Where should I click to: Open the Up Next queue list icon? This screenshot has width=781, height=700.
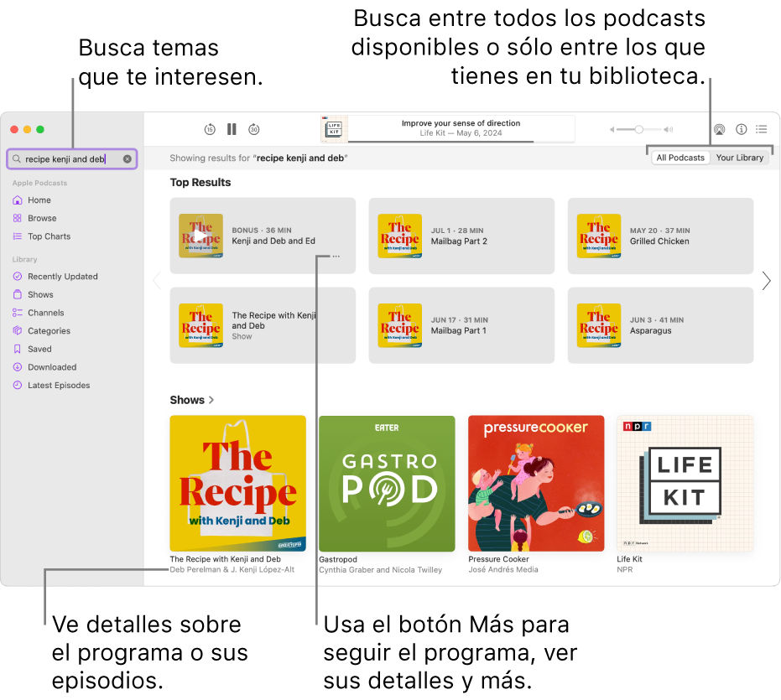[x=762, y=129]
